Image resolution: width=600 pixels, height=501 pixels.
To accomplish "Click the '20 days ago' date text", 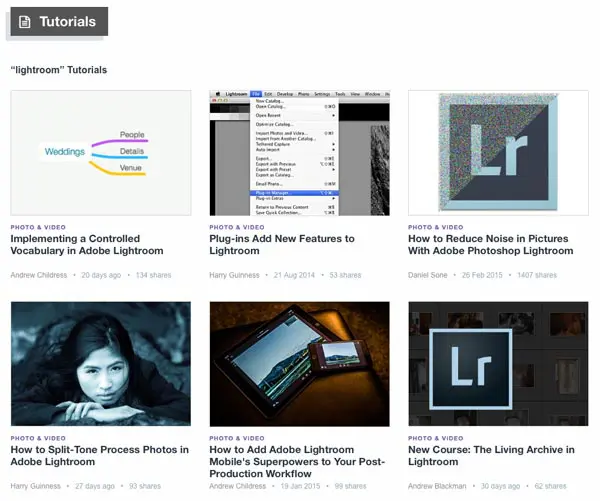I will (101, 275).
